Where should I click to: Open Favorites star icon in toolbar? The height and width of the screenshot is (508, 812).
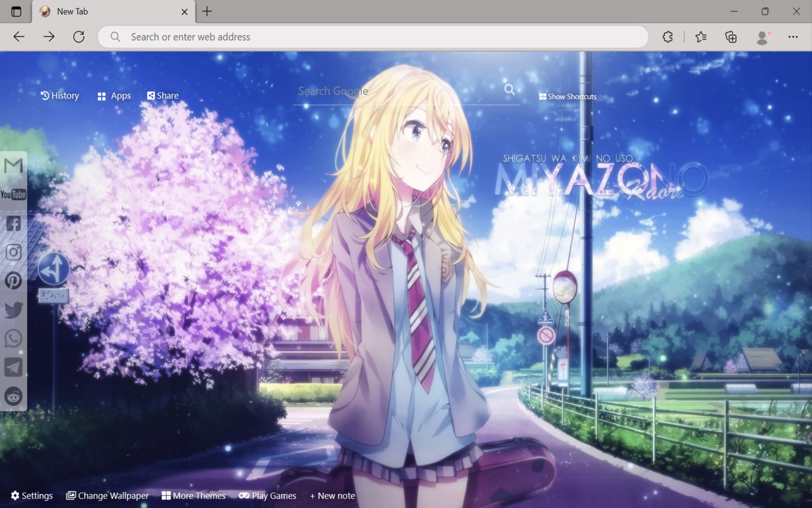point(701,37)
